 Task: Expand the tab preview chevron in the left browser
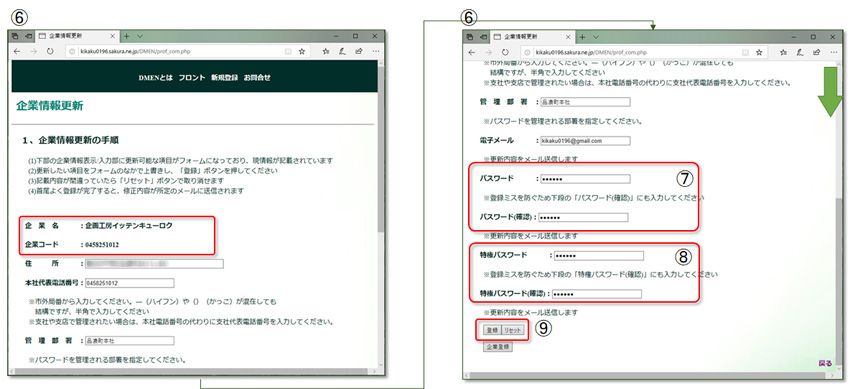point(140,36)
